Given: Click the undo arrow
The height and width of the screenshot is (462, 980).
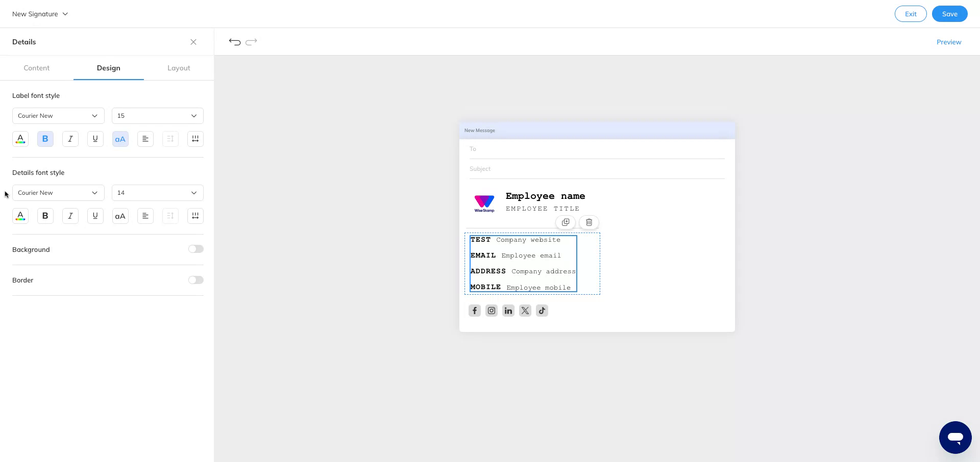Looking at the screenshot, I should 234,41.
